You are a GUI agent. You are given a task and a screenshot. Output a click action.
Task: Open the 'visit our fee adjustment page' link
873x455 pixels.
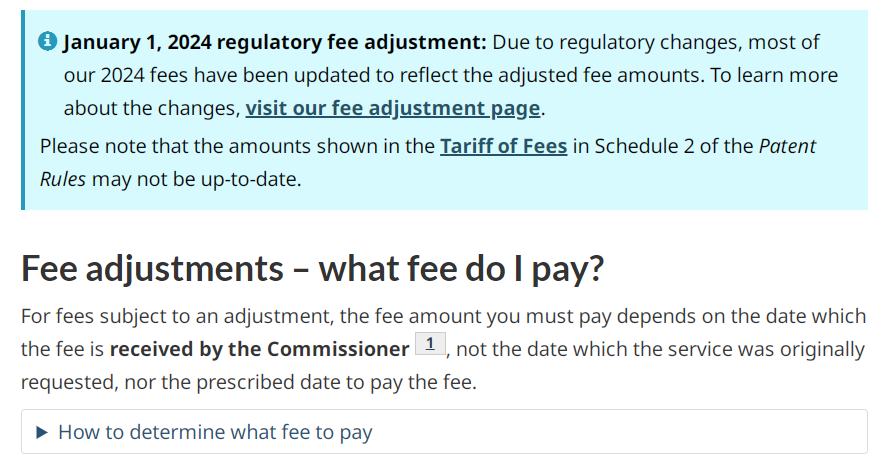[393, 108]
